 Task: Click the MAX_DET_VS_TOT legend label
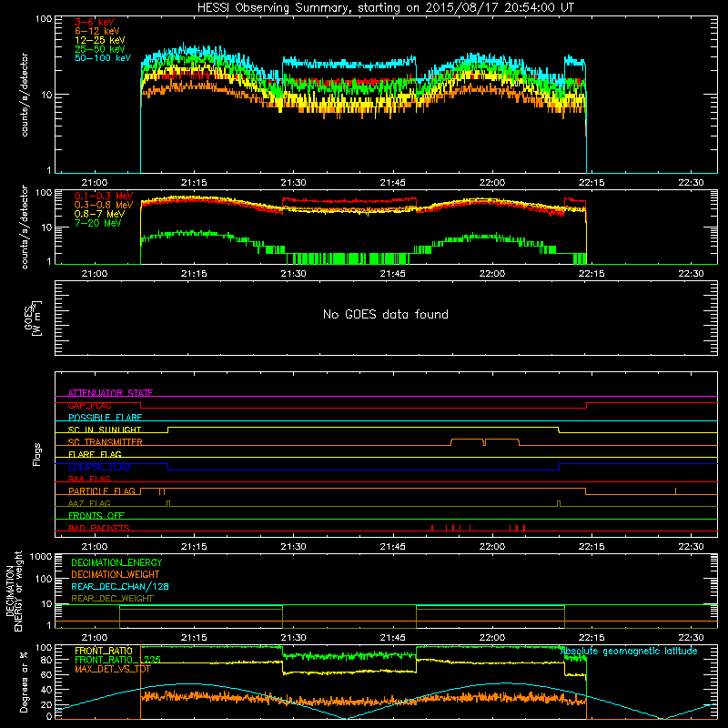(113, 669)
